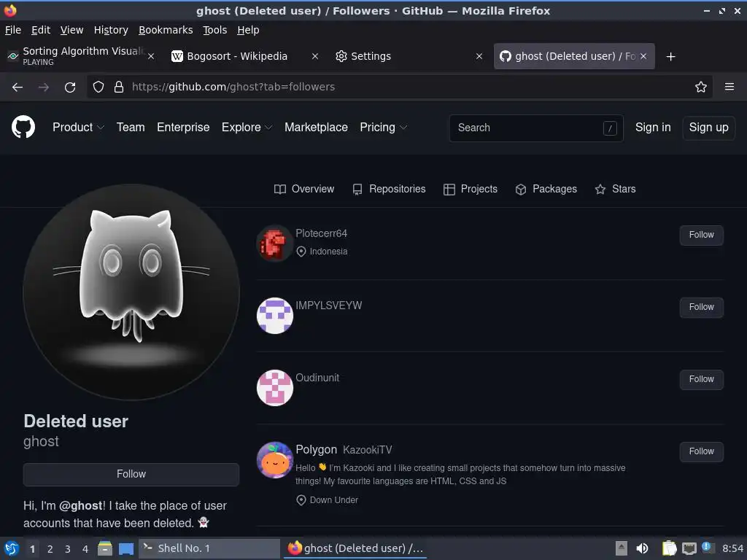Close the Sorting Algorithm Visualizer tab

(151, 56)
